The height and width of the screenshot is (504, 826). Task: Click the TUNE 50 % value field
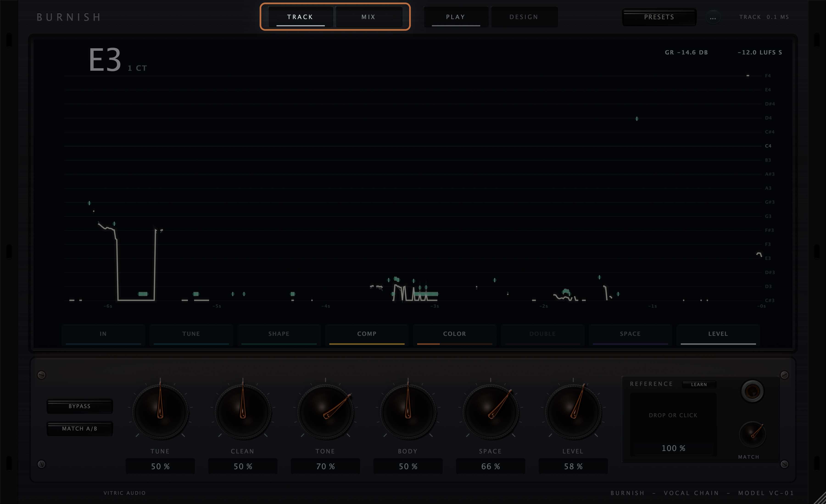[160, 466]
